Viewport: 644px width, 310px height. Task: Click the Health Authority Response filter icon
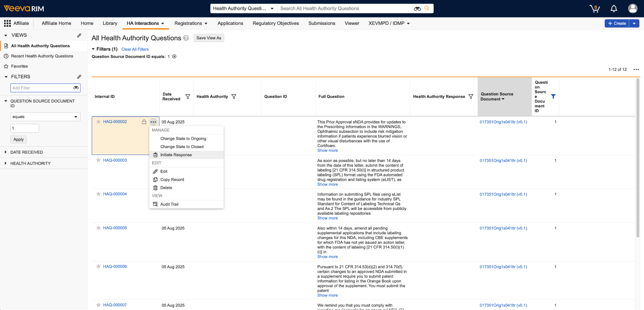471,96
